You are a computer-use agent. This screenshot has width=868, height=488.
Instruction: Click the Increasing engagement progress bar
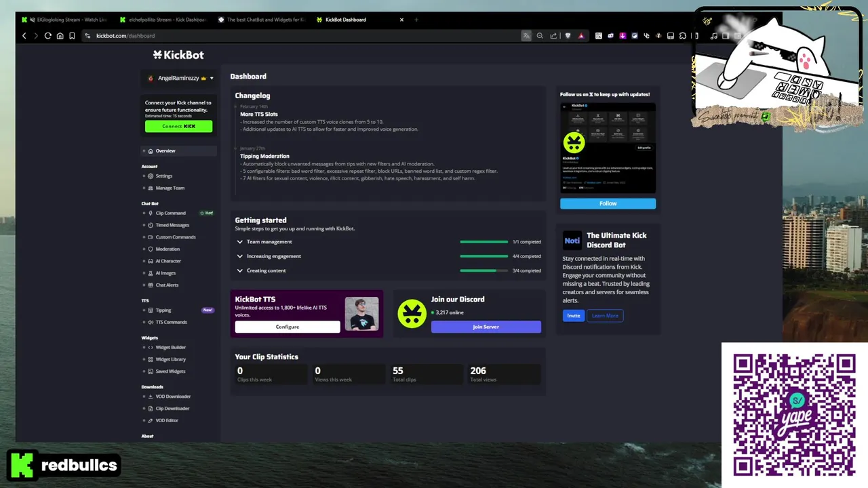[484, 256]
